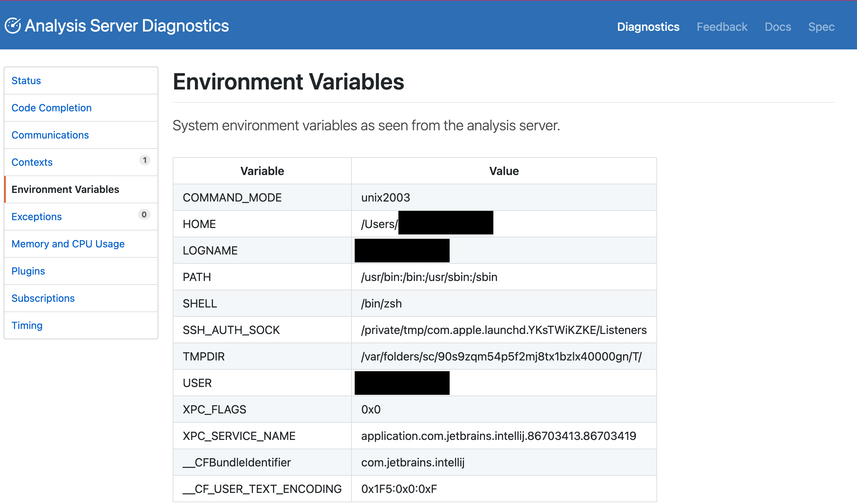
Task: Open the Docs page
Action: 777,26
